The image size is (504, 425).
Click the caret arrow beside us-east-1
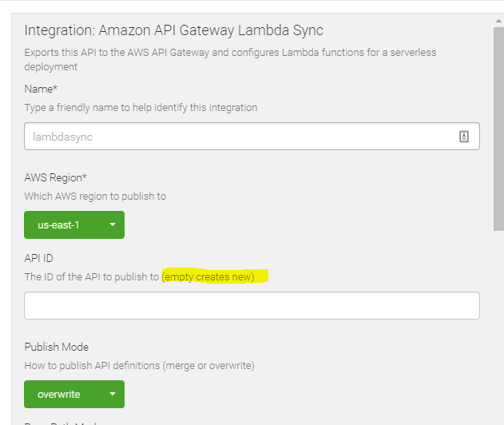pyautogui.click(x=113, y=225)
